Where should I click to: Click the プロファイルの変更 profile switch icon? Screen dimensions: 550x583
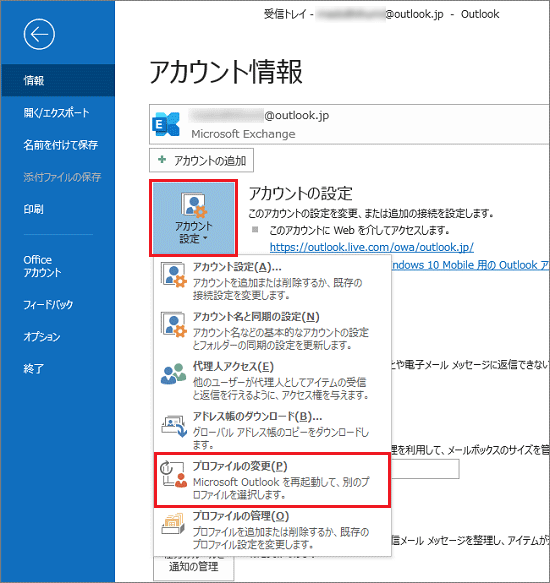click(x=173, y=474)
